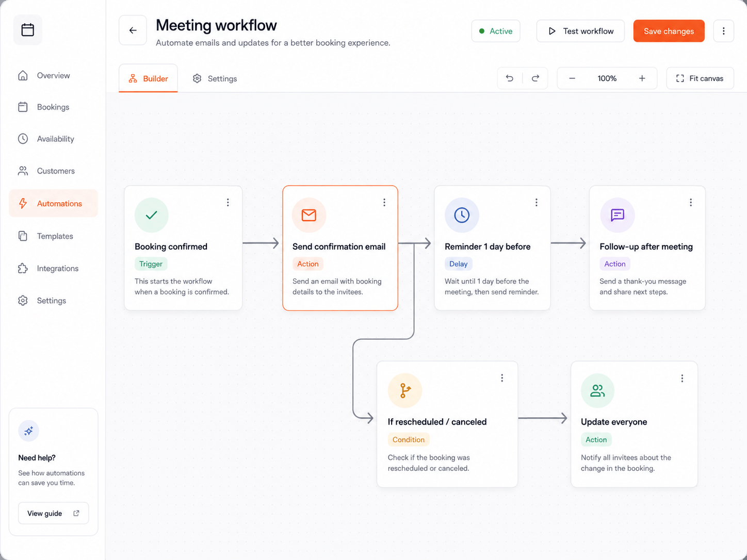Click the Availability clock icon
The width and height of the screenshot is (747, 560).
click(x=23, y=139)
